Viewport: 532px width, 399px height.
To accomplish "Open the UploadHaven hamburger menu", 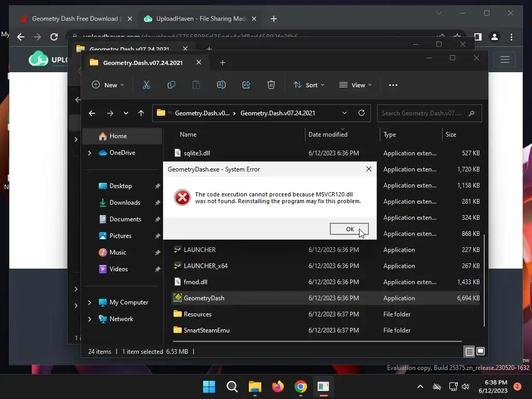I will (x=505, y=60).
